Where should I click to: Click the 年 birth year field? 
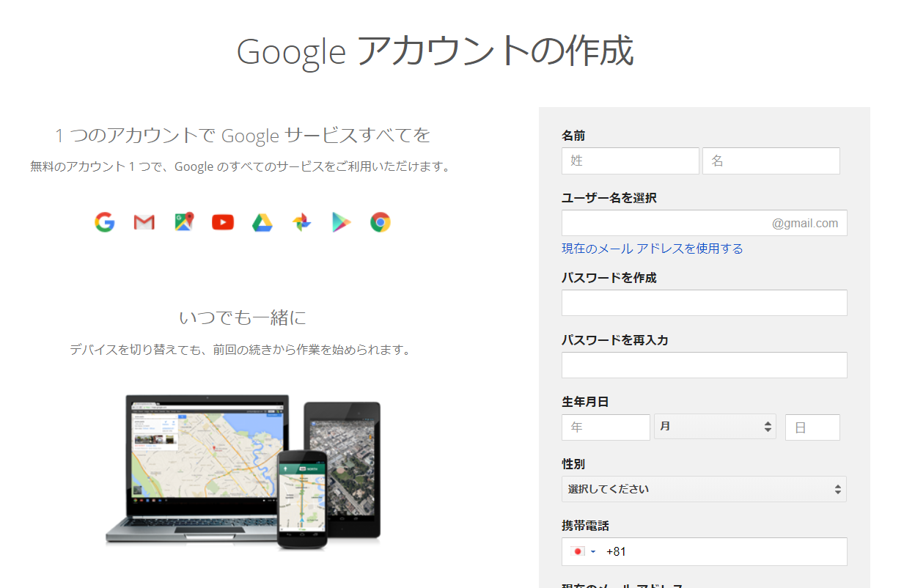606,427
